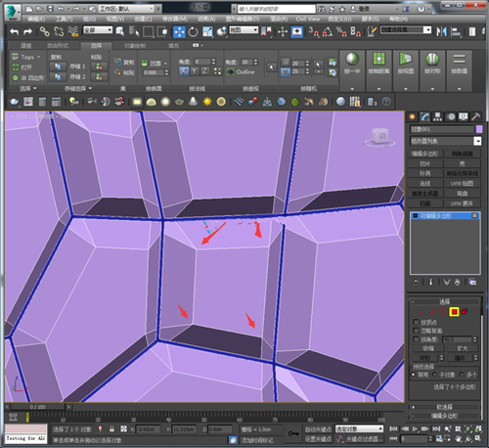This screenshot has height=448, width=489.
Task: Activate the Select and Scale tool
Action: [207, 32]
